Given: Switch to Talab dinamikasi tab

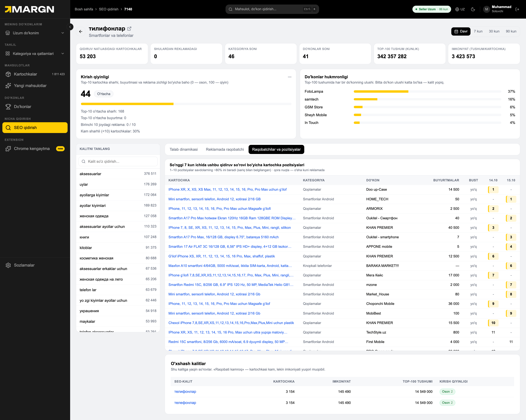Looking at the screenshot, I should (184, 149).
